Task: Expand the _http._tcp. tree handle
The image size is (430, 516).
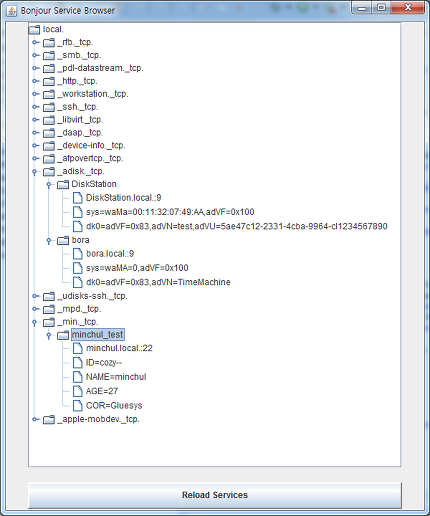Action: pos(35,81)
